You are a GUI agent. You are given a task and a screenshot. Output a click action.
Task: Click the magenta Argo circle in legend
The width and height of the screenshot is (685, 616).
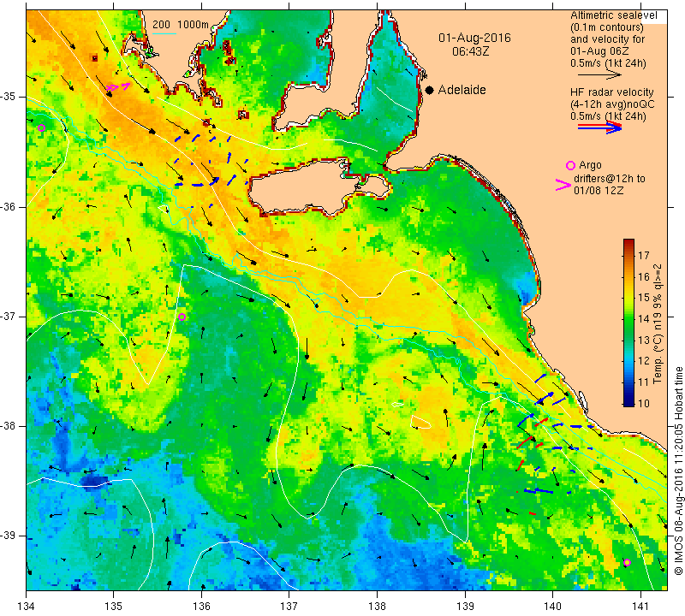[570, 165]
